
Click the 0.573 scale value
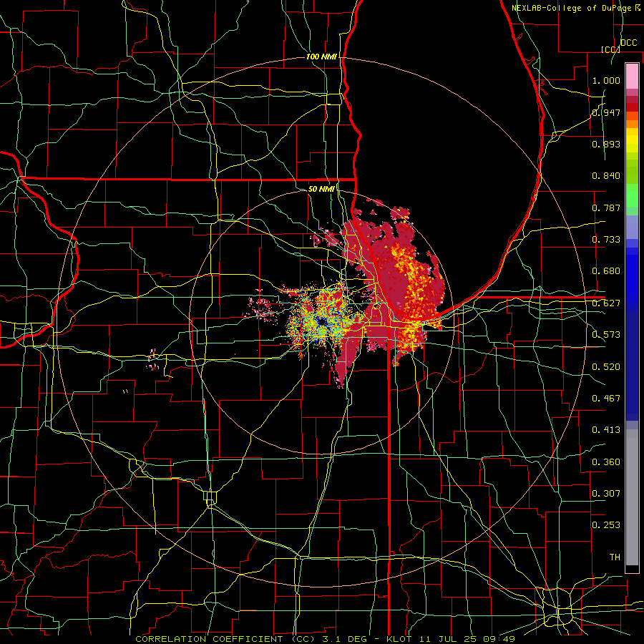606,335
